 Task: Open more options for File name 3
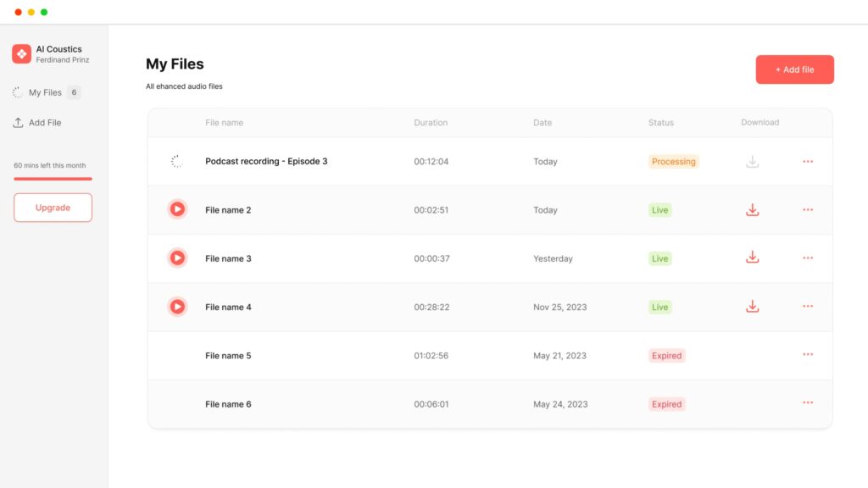click(x=808, y=258)
